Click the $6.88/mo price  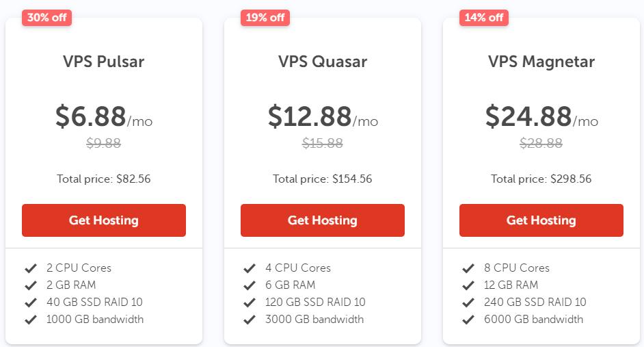click(104, 117)
